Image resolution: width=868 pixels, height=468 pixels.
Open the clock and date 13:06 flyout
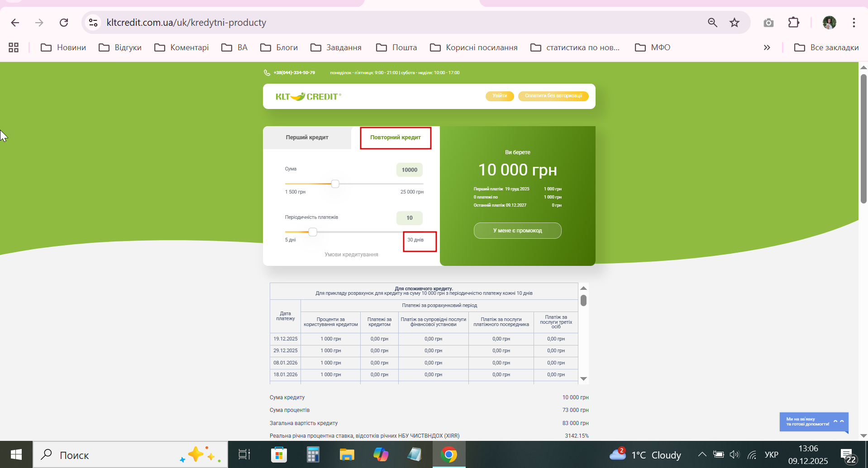[x=808, y=454]
